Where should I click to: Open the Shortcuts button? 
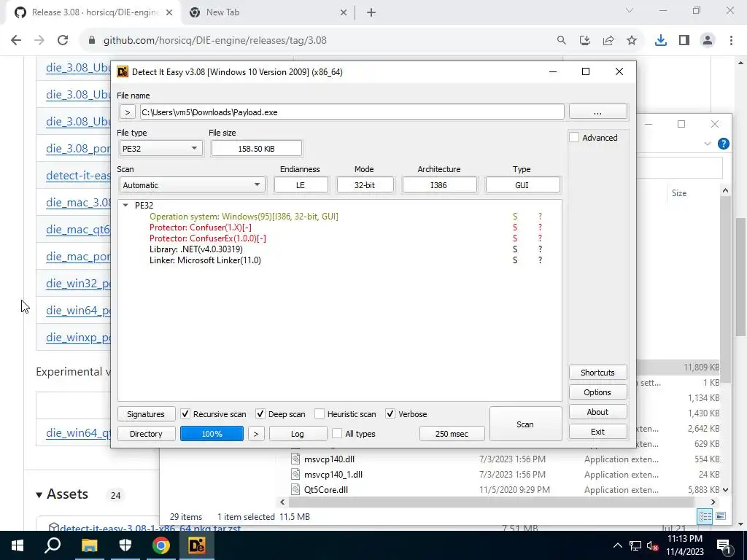coord(598,373)
